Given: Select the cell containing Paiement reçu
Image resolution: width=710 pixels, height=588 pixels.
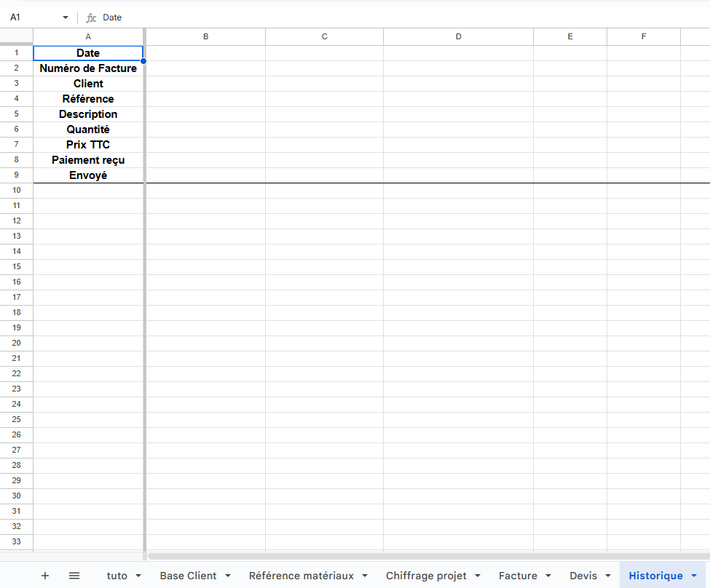Looking at the screenshot, I should pos(88,159).
